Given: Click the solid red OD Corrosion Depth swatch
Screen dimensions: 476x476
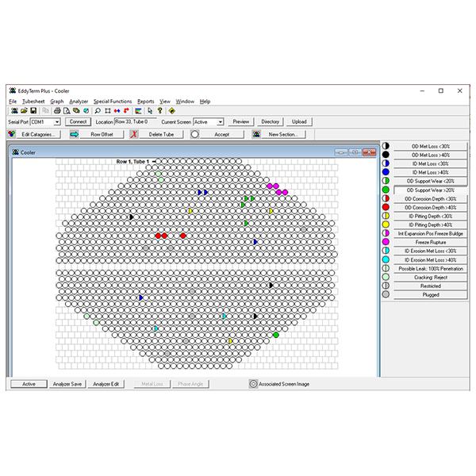Looking at the screenshot, I should (x=386, y=207).
